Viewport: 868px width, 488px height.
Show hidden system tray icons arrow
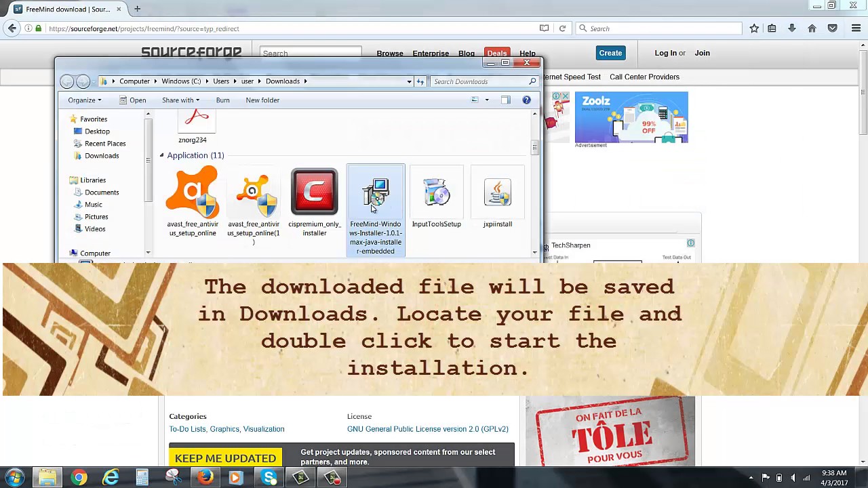point(751,478)
